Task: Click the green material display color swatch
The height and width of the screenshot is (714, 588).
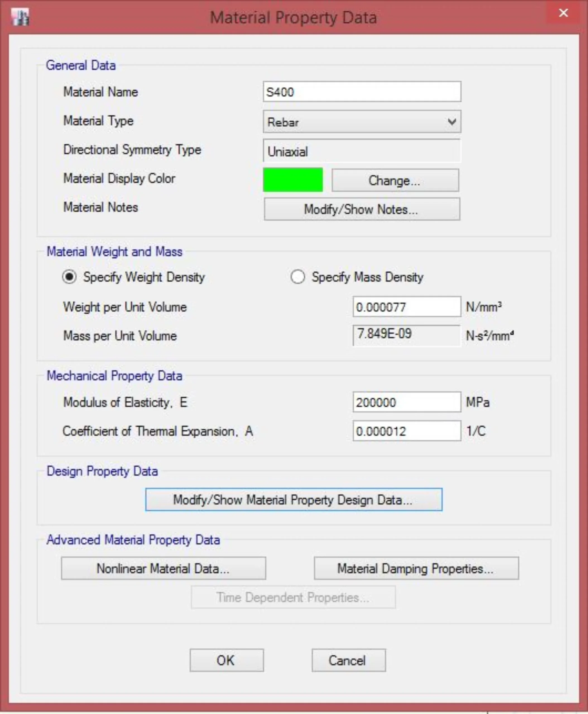Action: click(x=293, y=180)
